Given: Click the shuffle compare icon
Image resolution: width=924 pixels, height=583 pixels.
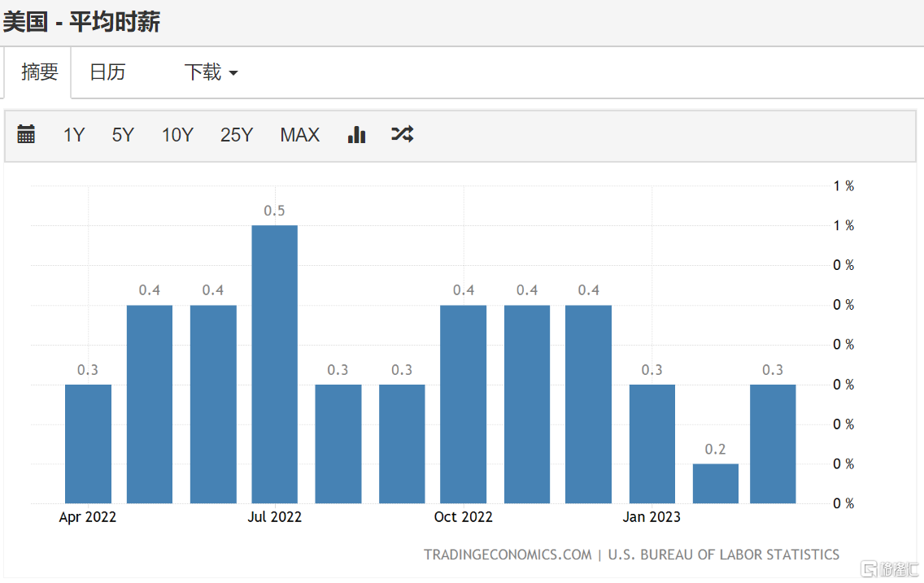Looking at the screenshot, I should click(403, 134).
